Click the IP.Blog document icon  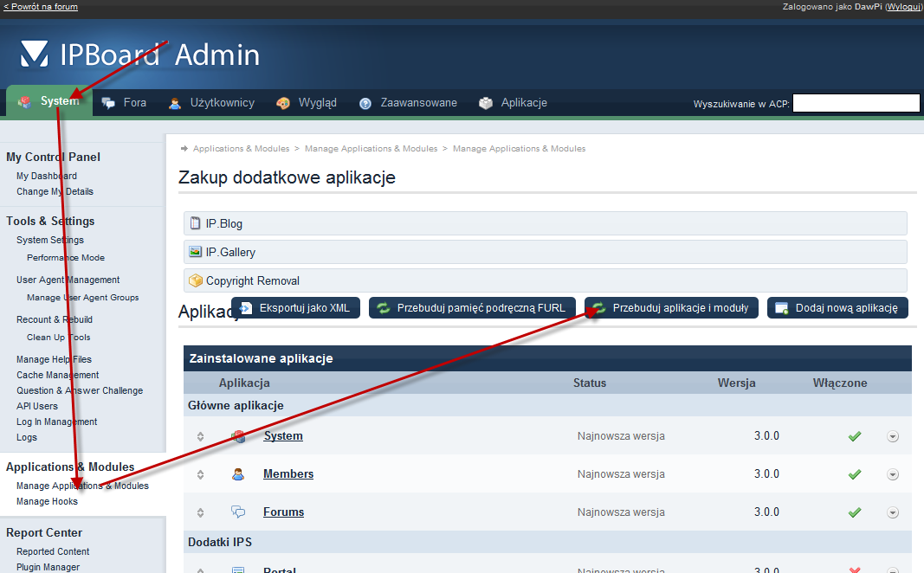click(x=196, y=223)
